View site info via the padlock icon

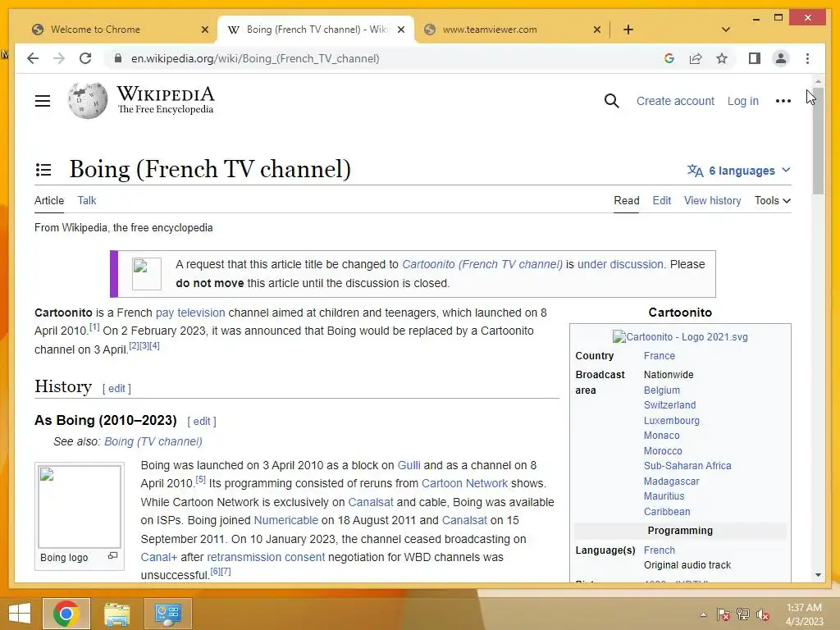coord(118,58)
